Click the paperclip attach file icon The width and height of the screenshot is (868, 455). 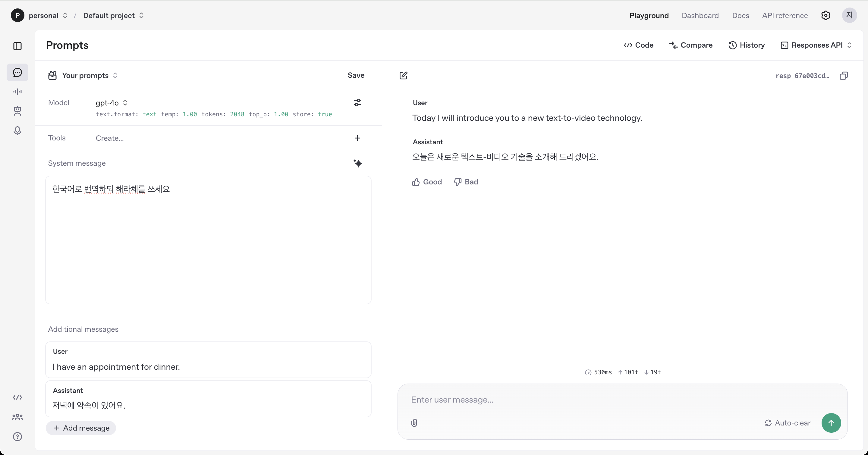click(414, 423)
